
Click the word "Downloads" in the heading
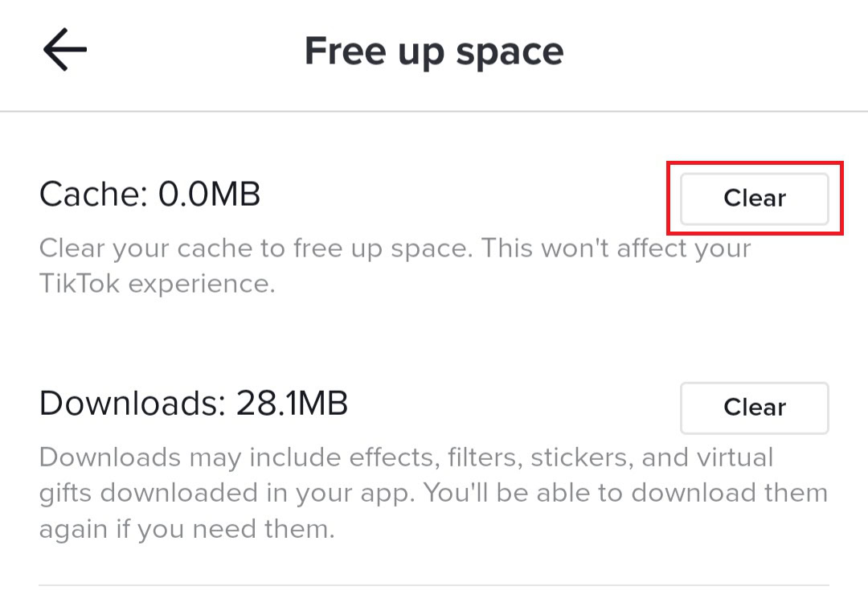131,404
